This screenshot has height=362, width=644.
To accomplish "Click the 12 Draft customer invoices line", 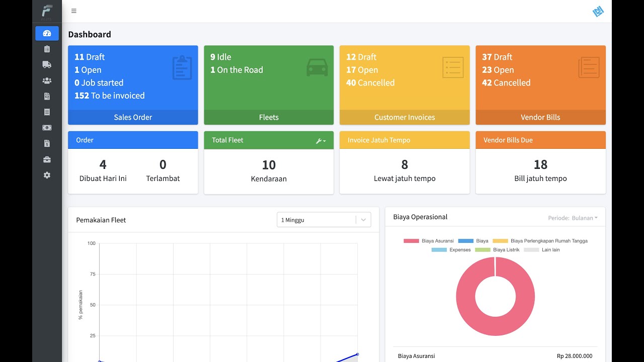I will click(361, 57).
